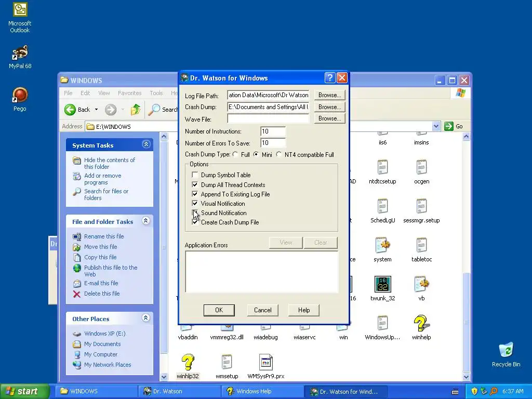Open the Start menu
Viewport: 532px width, 399px height.
24,391
